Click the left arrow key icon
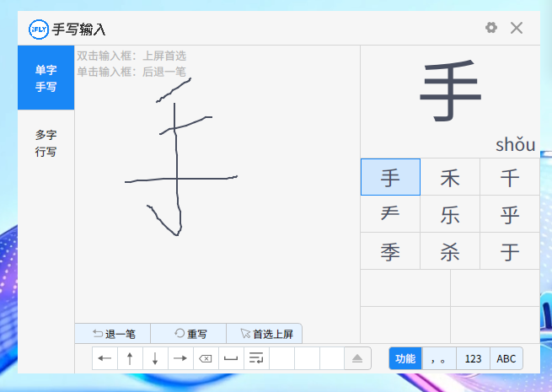 (x=105, y=358)
